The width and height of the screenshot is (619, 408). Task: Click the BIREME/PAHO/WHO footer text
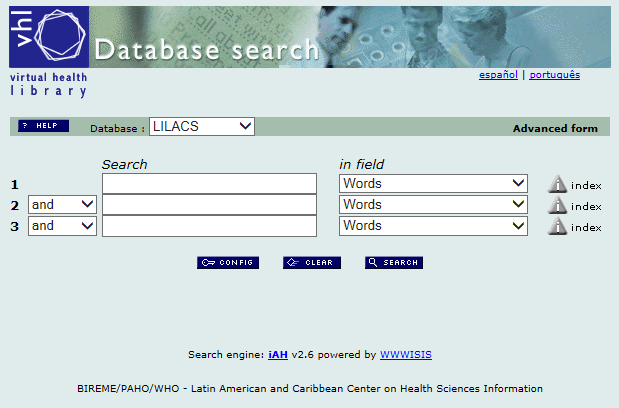tap(310, 389)
